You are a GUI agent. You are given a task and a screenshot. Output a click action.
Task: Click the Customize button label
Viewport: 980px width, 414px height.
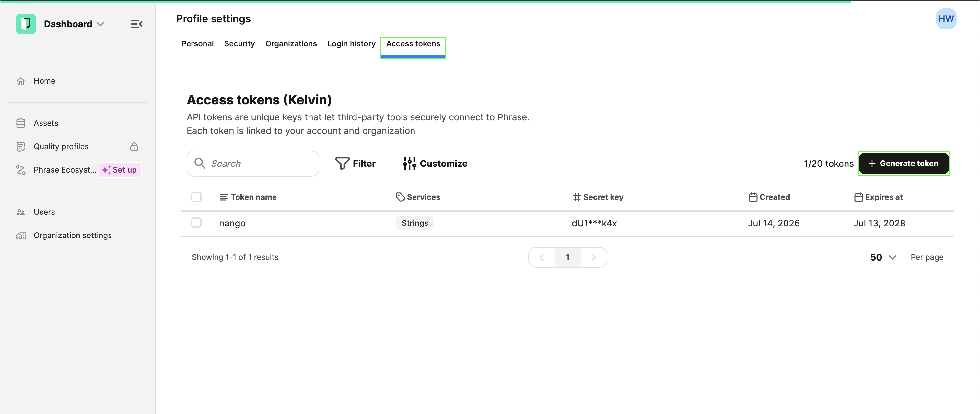pyautogui.click(x=444, y=164)
